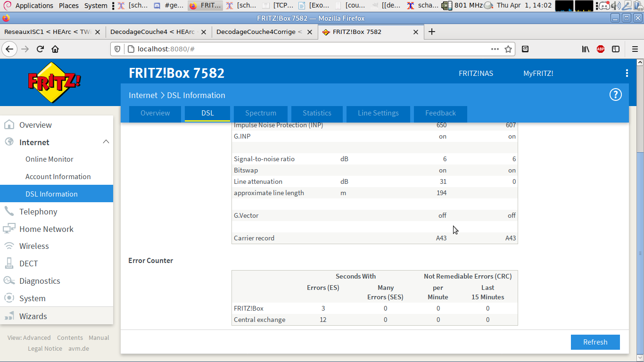Click the Overview house icon in sidebar
This screenshot has width=644, height=362.
point(9,125)
